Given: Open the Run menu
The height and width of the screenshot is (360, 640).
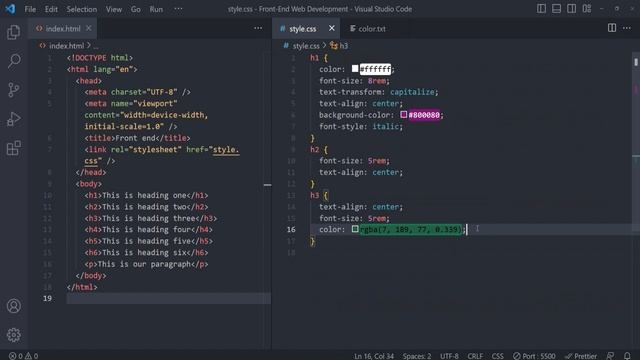Looking at the screenshot, I should click(156, 9).
